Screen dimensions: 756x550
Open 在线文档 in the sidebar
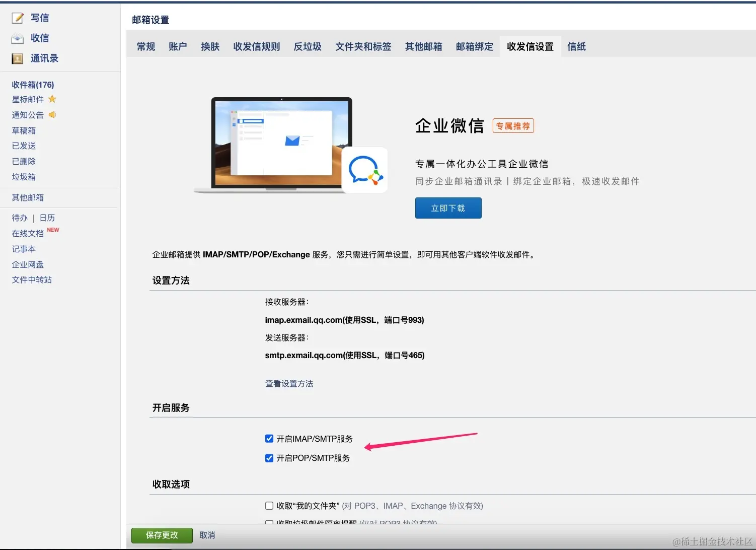point(28,233)
